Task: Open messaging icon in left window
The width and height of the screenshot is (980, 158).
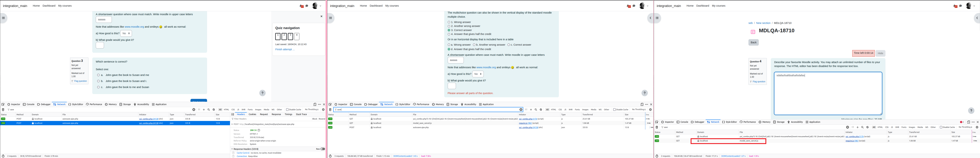Action: pyautogui.click(x=307, y=6)
